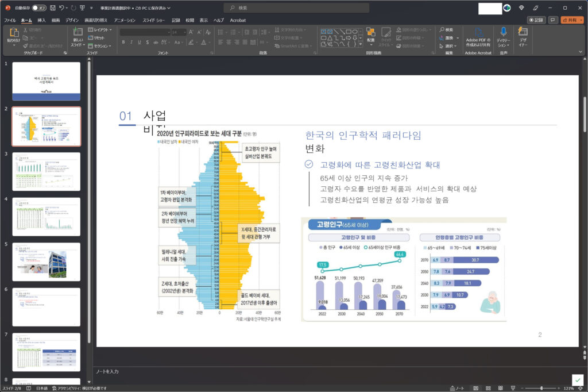Expand the Layout (レイアウト) dropdown
The image size is (588, 392).
click(102, 29)
